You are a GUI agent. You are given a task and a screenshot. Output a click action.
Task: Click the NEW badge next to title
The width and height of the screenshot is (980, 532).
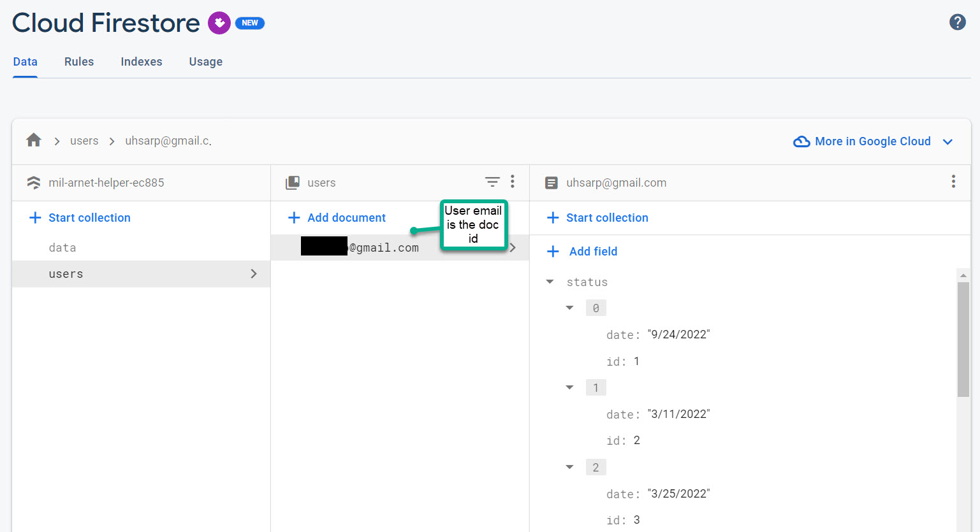[250, 23]
